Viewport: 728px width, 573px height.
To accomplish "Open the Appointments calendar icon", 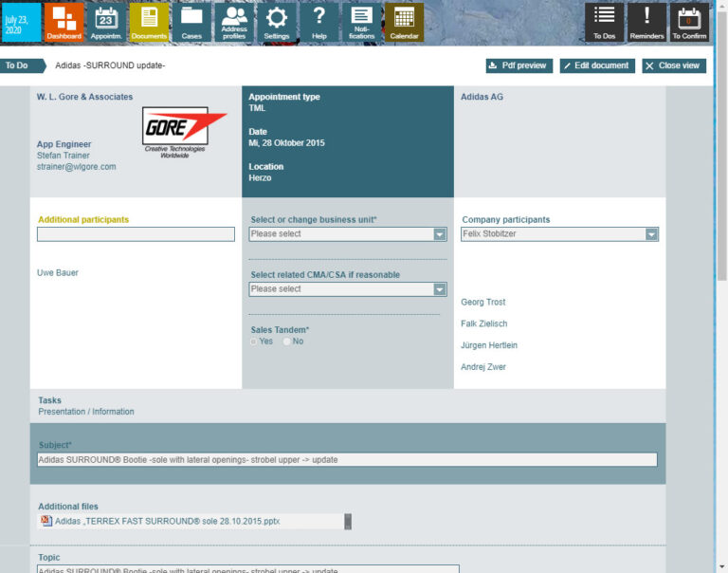I will [106, 23].
